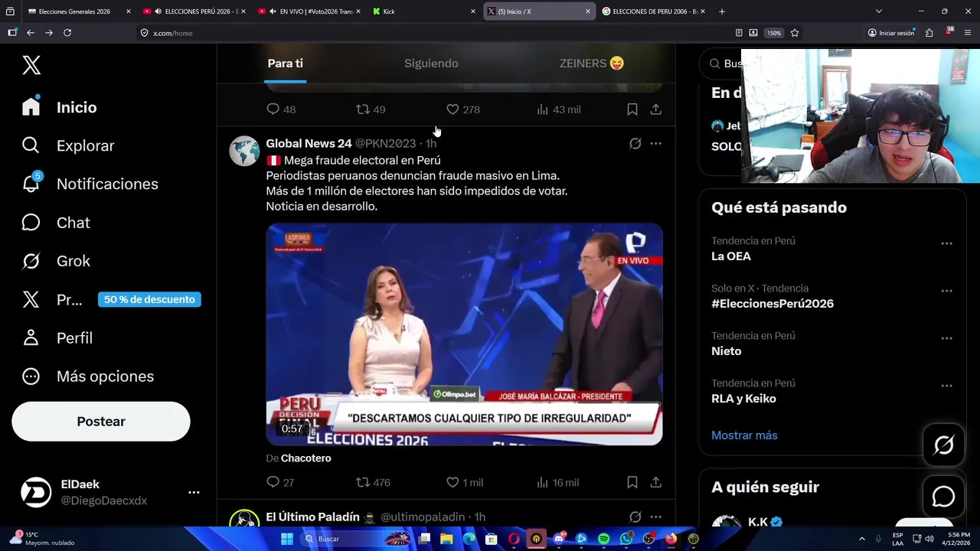Open the browser tab list dropdown
Viewport: 980px width, 551px height.
click(879, 11)
